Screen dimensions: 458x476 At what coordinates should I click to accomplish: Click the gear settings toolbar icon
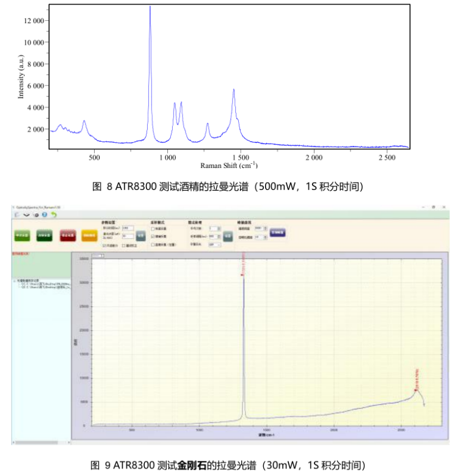tap(35, 215)
